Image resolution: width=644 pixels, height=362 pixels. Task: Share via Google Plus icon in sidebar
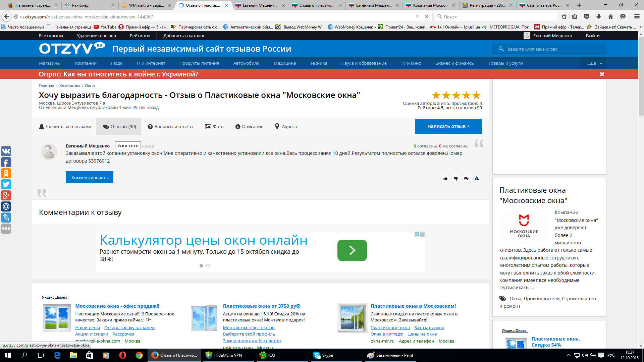[x=6, y=195]
